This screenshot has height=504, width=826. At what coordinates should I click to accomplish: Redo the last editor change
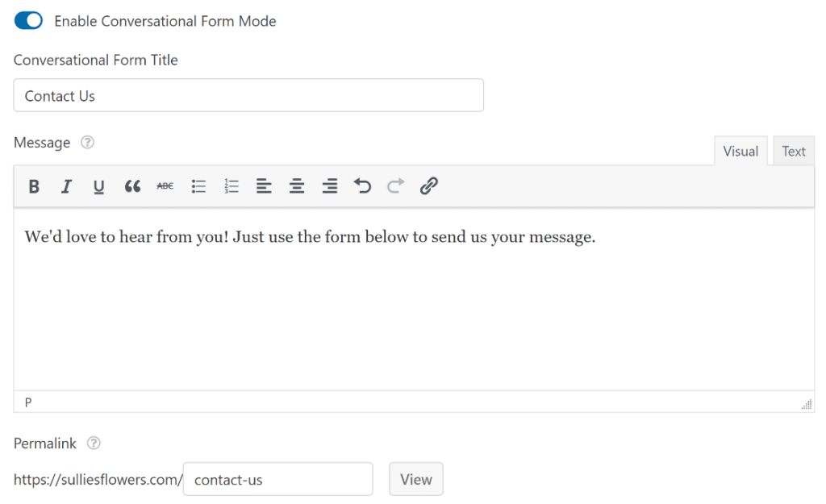pos(395,186)
